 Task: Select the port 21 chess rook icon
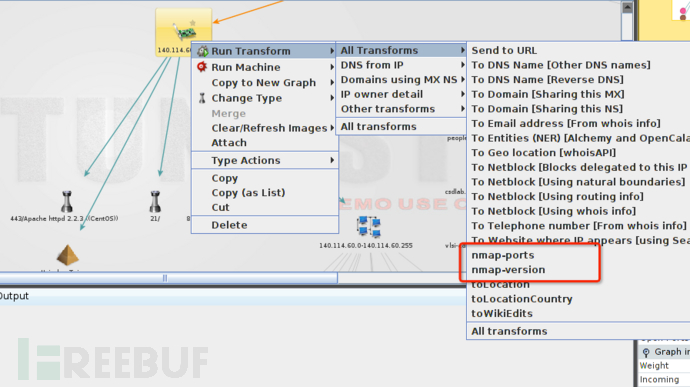155,202
